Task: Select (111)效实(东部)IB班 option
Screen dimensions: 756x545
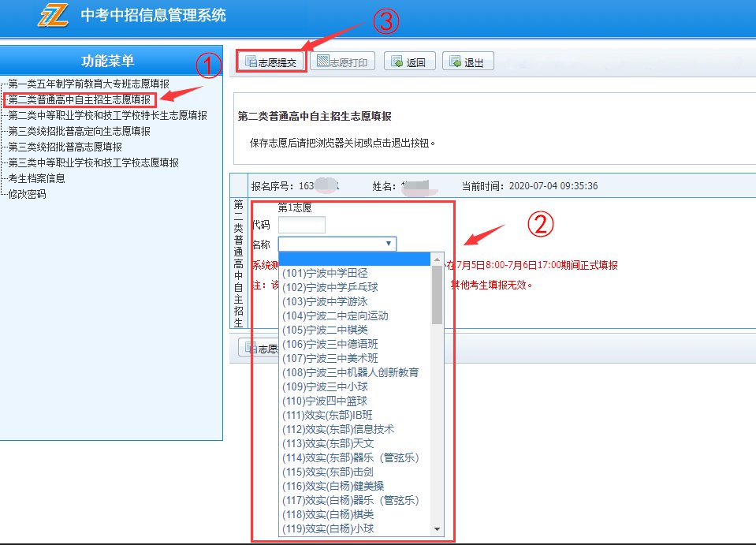Action: tap(355, 416)
